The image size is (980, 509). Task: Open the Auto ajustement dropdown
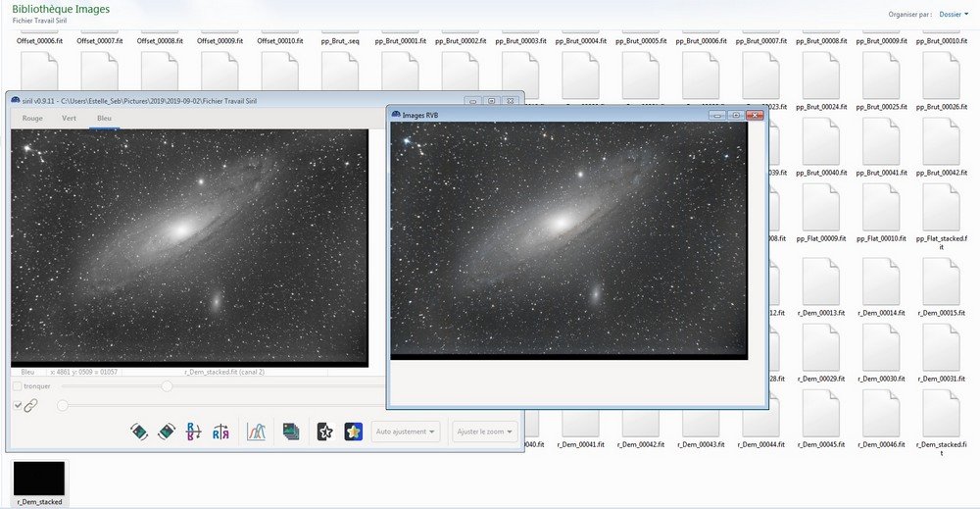405,432
